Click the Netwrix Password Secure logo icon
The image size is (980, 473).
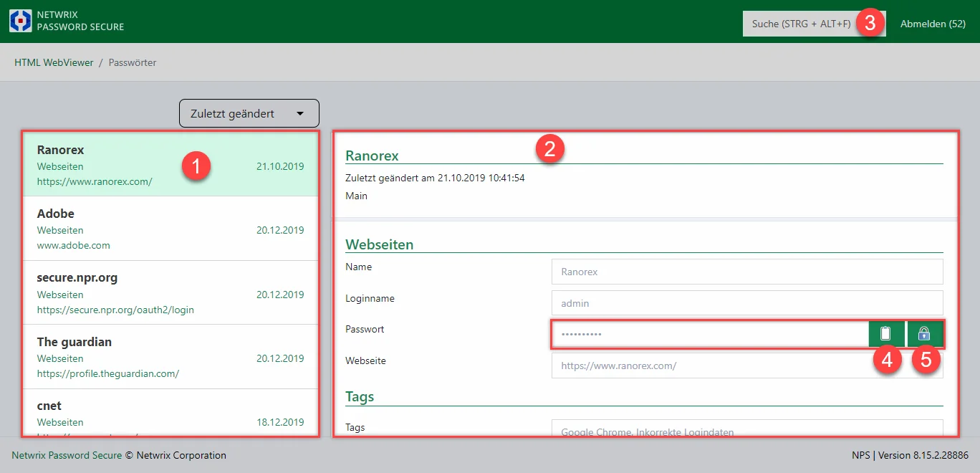[20, 21]
